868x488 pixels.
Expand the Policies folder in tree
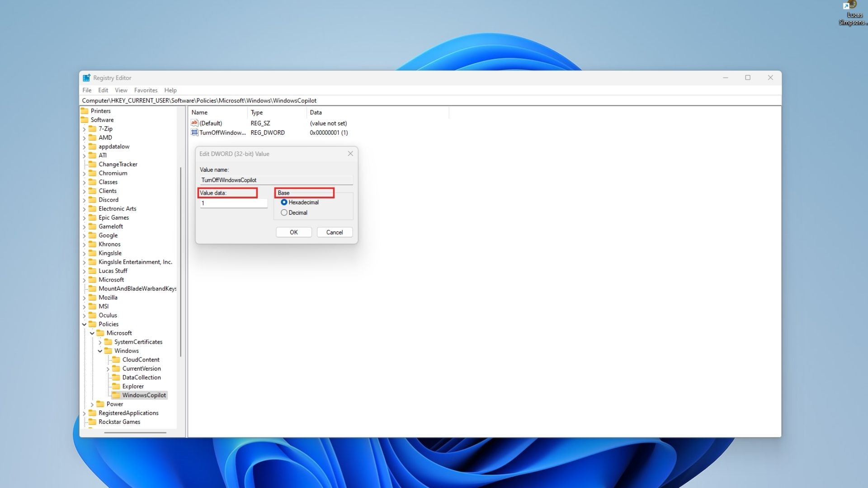click(84, 324)
